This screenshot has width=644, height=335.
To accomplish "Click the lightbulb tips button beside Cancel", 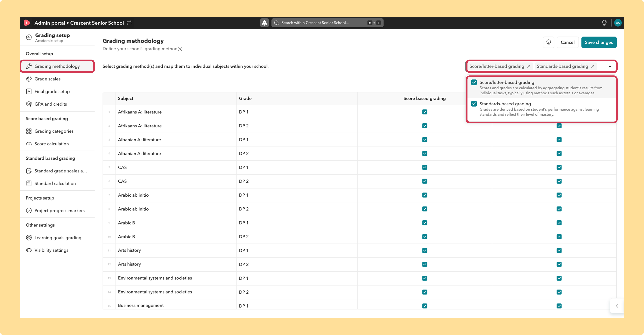I will click(x=549, y=42).
